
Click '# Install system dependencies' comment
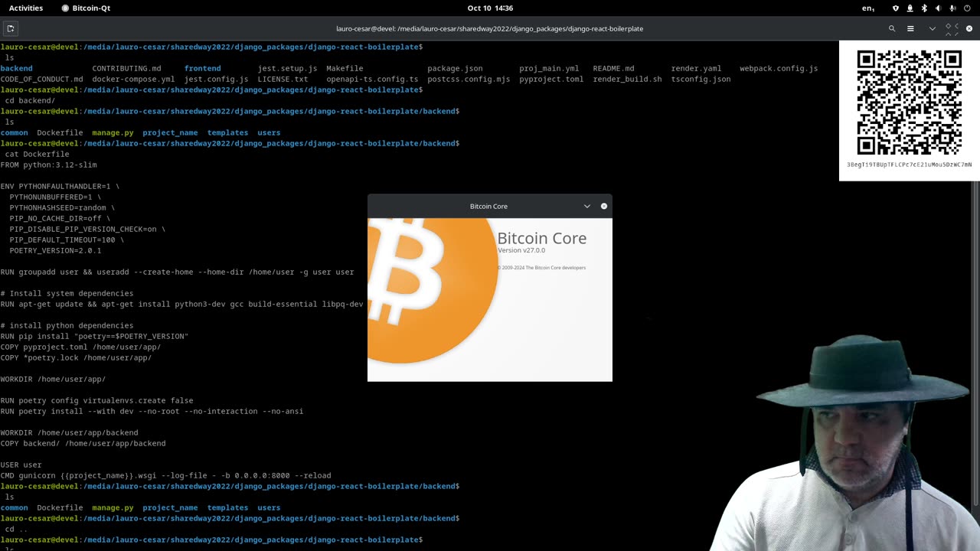pos(67,293)
